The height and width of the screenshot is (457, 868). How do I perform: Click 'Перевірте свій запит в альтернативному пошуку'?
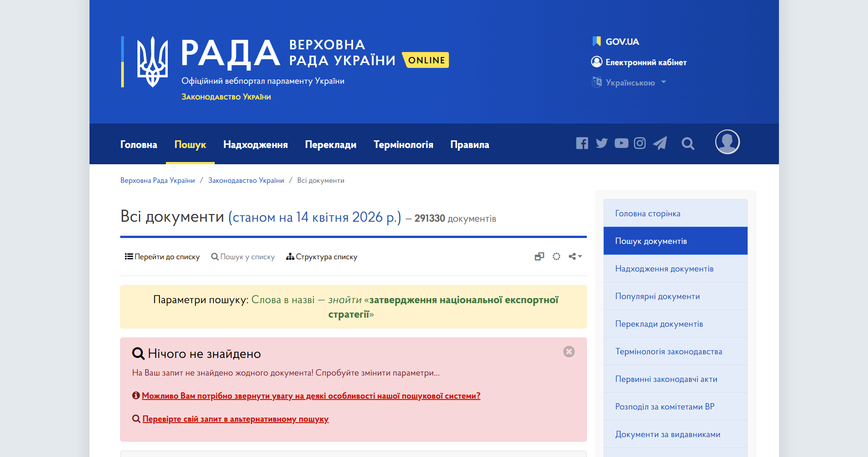pyautogui.click(x=236, y=419)
